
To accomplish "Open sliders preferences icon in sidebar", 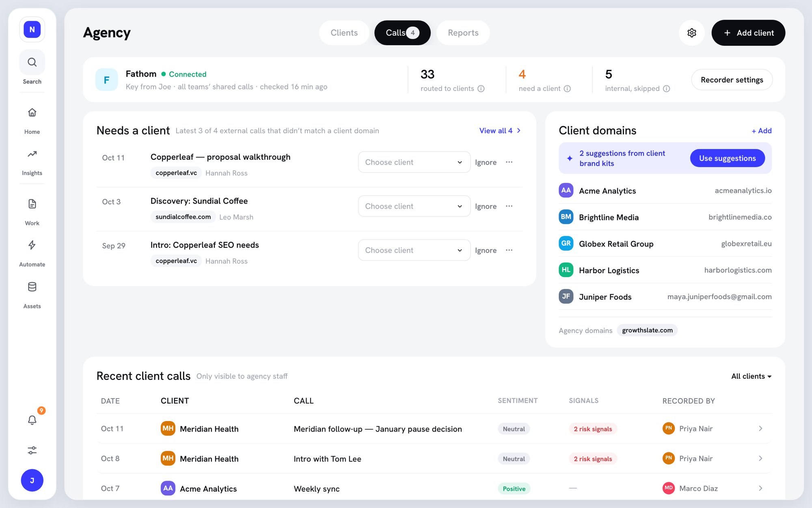I will 32,450.
